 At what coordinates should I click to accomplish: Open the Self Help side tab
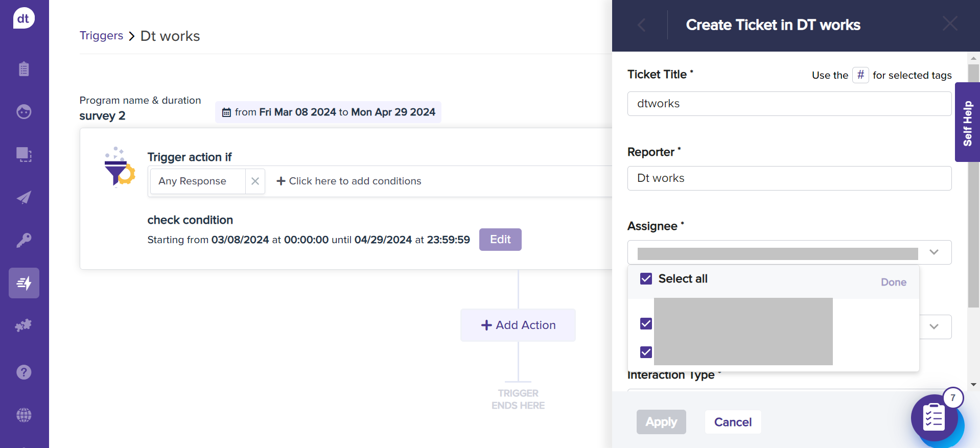pyautogui.click(x=967, y=123)
